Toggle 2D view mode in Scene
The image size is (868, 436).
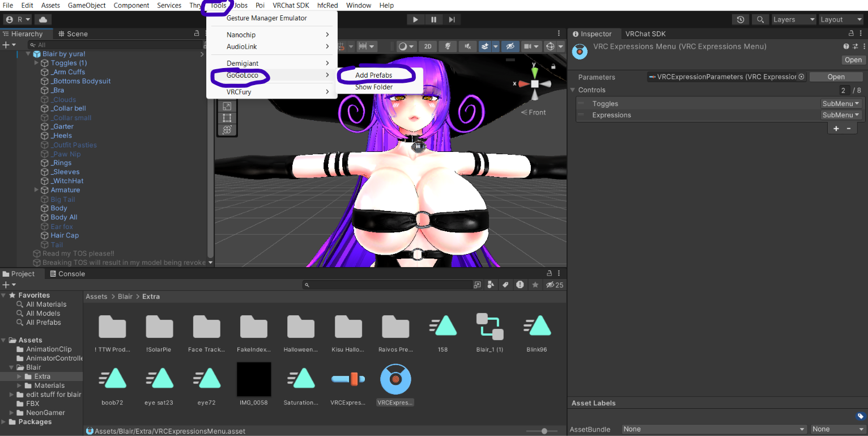click(x=428, y=46)
